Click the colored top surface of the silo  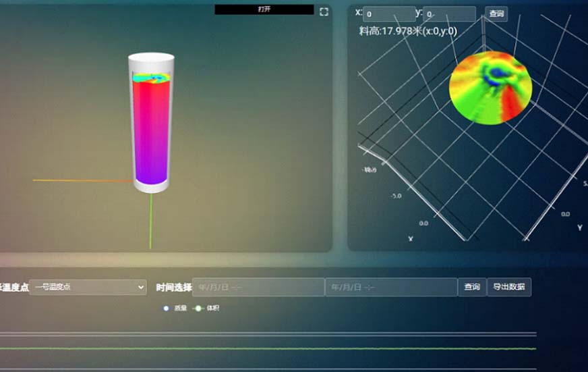[151, 79]
